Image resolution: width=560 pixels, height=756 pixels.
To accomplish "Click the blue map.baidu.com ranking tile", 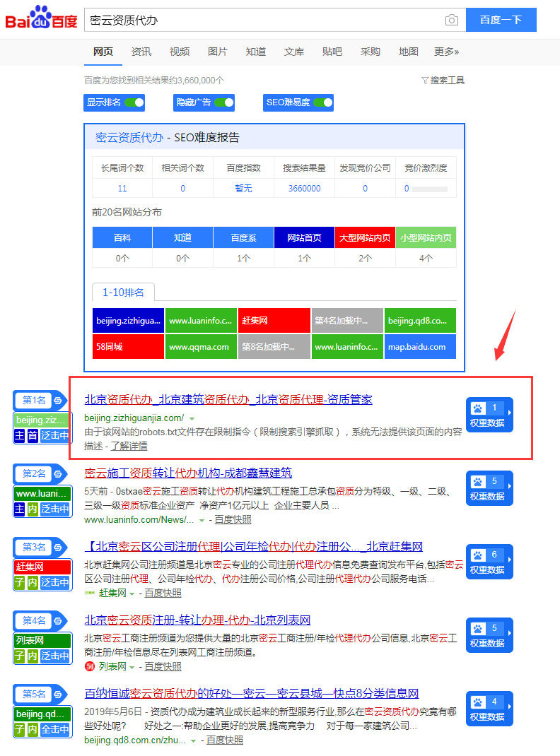I will [420, 347].
